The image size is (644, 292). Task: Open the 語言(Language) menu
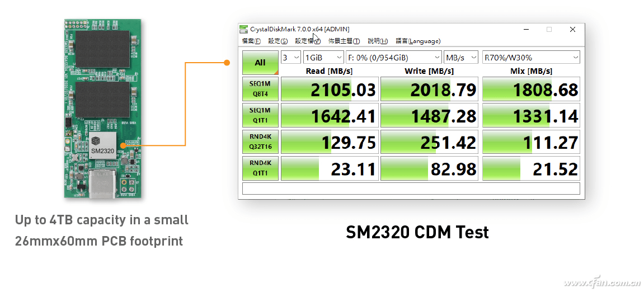(x=418, y=41)
